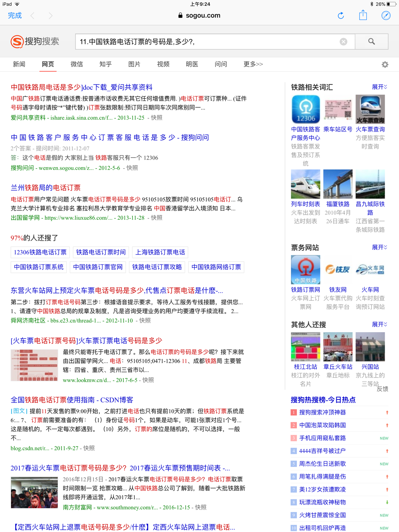The height and width of the screenshot is (532, 399).
Task: Clear the search box text
Action: click(344, 41)
